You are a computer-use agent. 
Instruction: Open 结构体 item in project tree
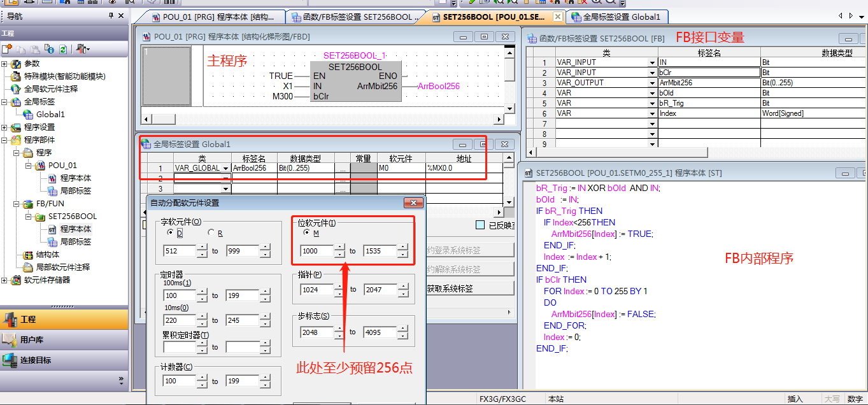point(48,255)
